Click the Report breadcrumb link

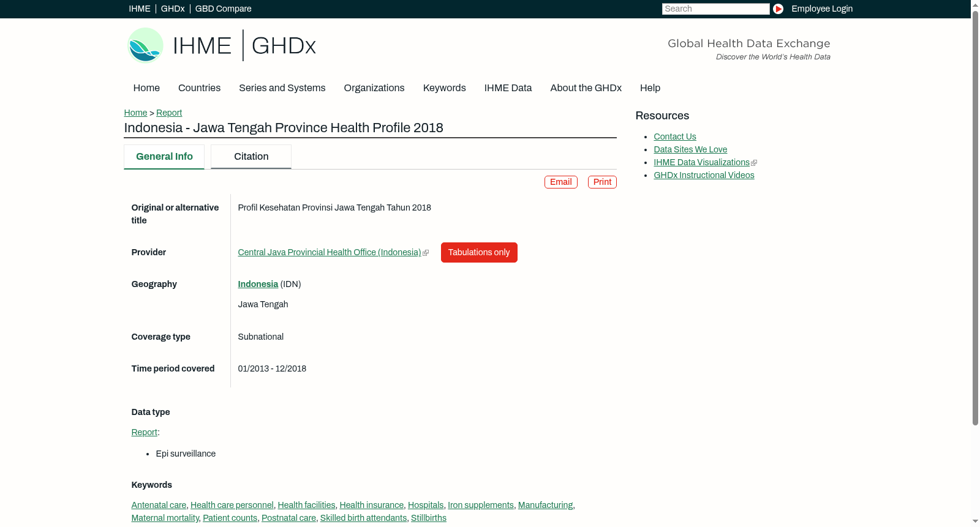click(x=169, y=113)
